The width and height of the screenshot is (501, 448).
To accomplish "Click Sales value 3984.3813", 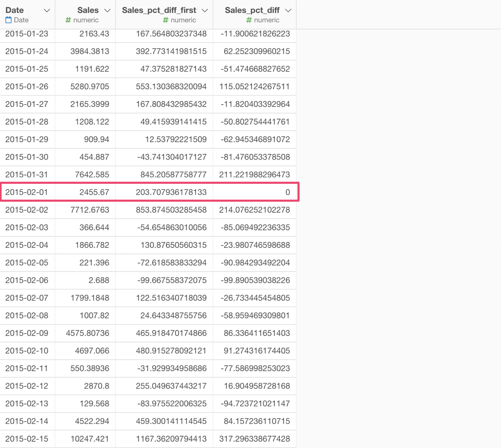I will 90,51.
